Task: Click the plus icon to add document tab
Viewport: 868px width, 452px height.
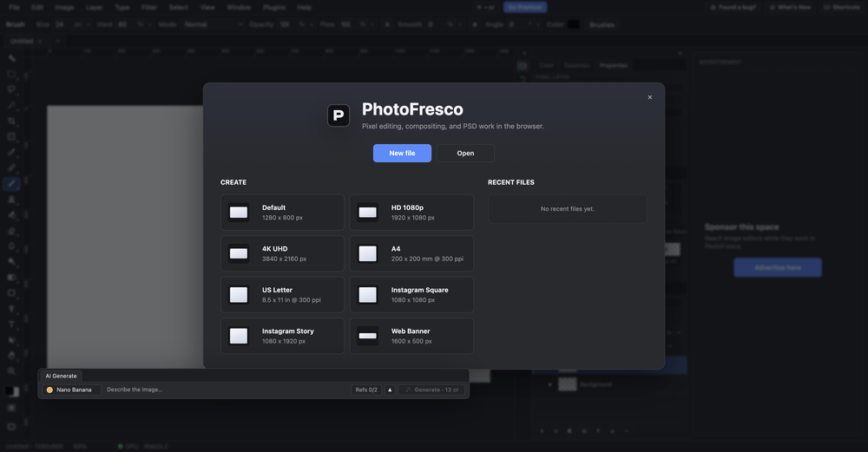Action: pos(57,41)
